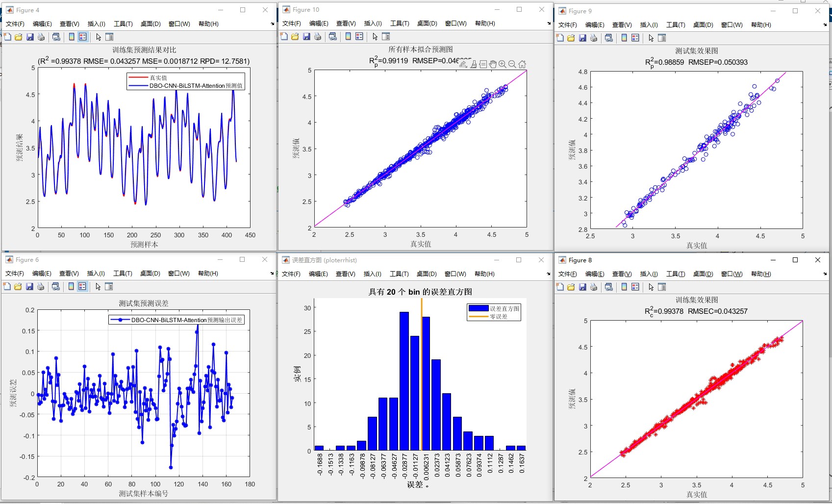Click the tallest histogram bar at -0.02877
Image resolution: width=832 pixels, height=504 pixels.
pyautogui.click(x=404, y=381)
